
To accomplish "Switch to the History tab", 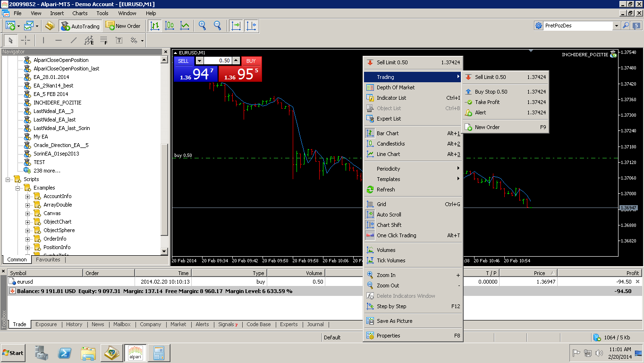I will (74, 324).
